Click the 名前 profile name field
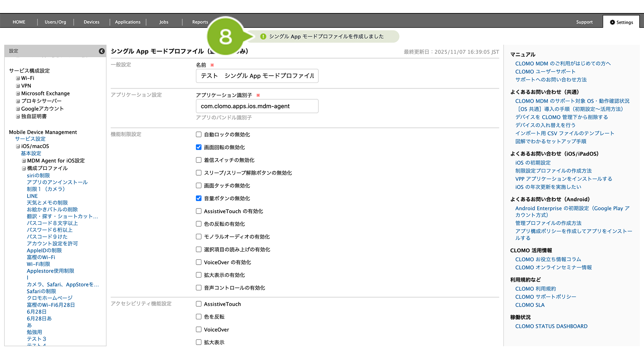This screenshot has width=644, height=362. (257, 76)
